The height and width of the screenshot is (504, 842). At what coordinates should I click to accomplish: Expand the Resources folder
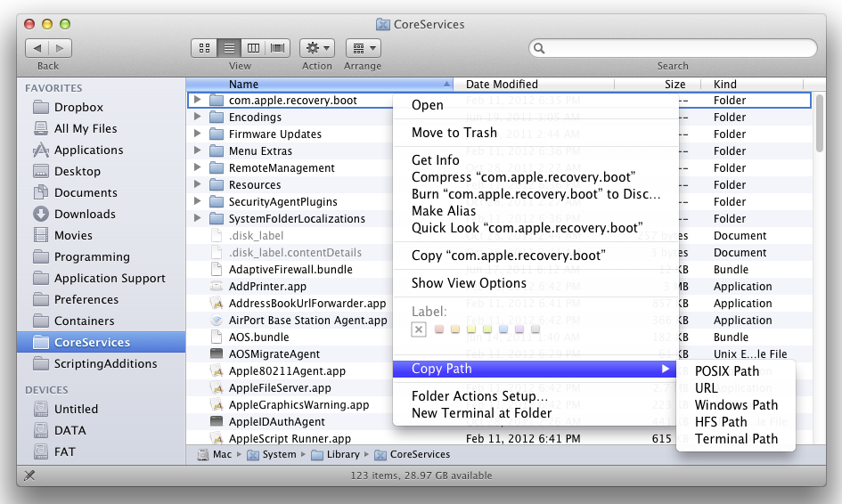click(x=197, y=184)
